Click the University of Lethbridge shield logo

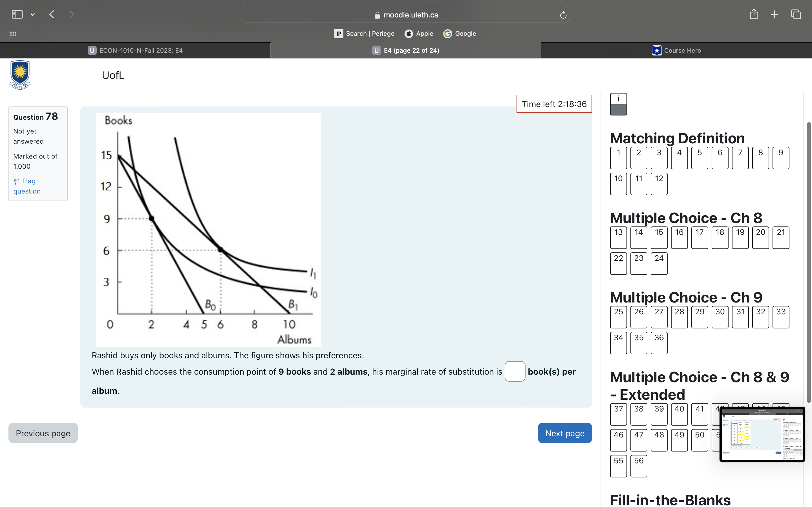point(20,75)
